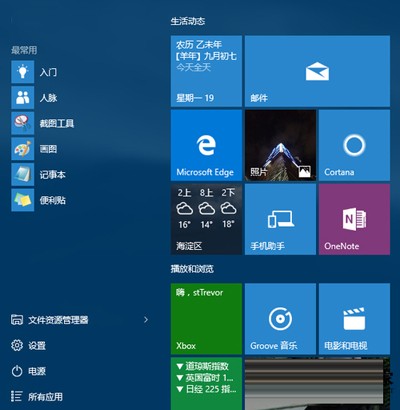Open the Microsoft Edge tile

coord(206,145)
